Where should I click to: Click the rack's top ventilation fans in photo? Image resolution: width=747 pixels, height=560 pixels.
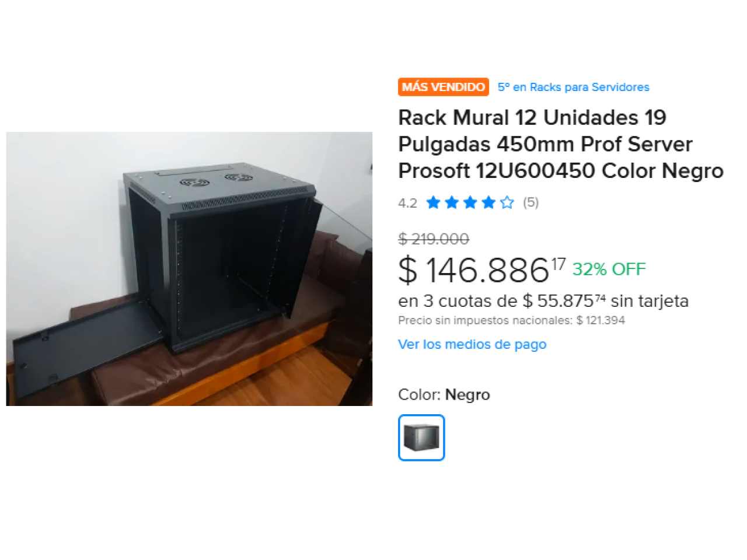[215, 180]
